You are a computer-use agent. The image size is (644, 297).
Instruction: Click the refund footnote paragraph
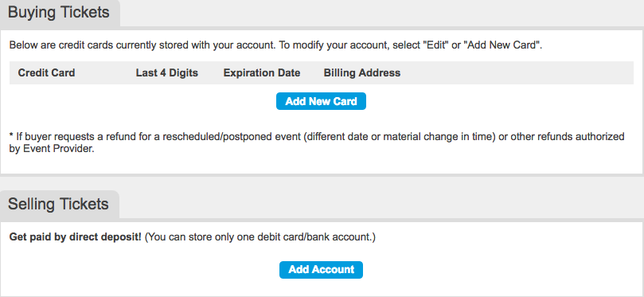point(317,143)
